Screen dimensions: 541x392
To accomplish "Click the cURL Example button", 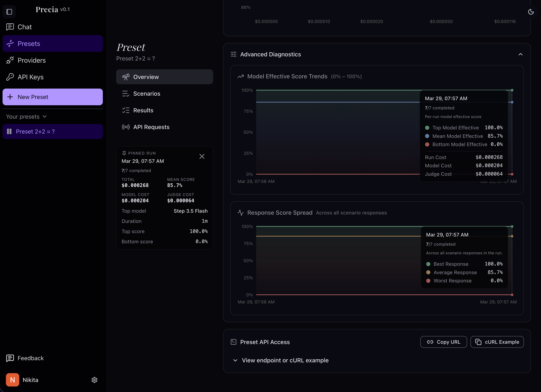I will 497,342.
